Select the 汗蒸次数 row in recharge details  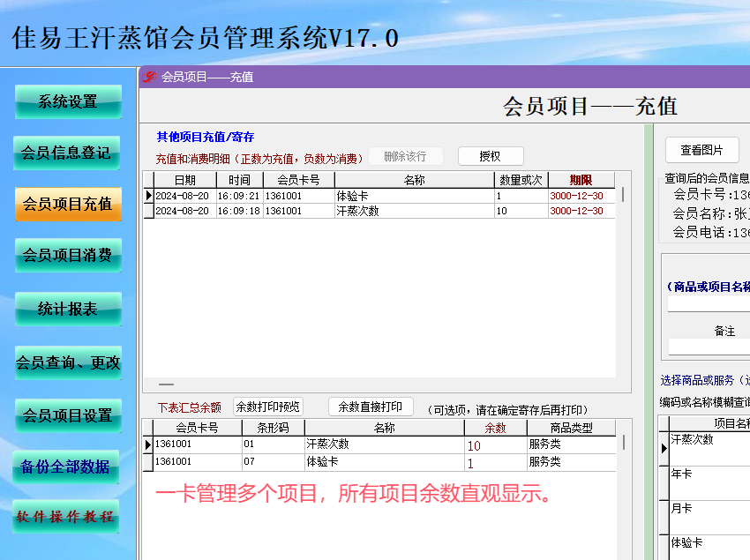[x=384, y=211]
